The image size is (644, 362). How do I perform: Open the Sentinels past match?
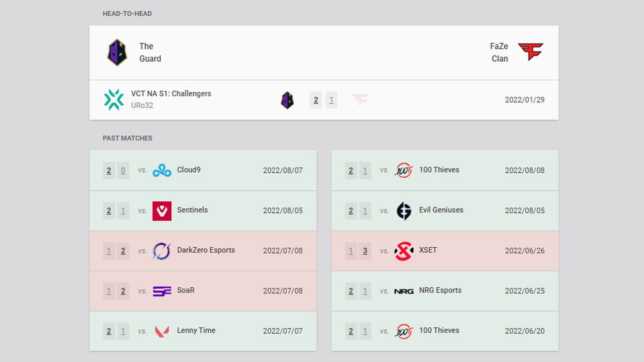[203, 210]
